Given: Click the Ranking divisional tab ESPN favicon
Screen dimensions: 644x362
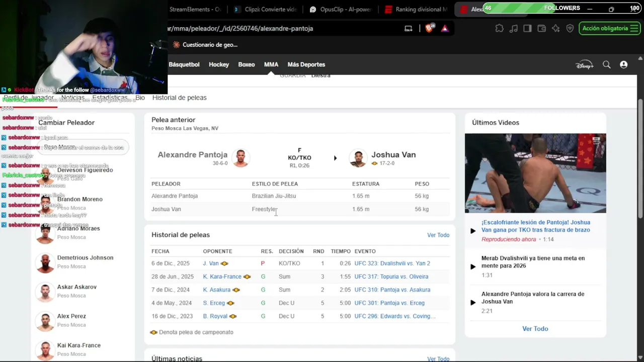Looking at the screenshot, I should [388, 9].
